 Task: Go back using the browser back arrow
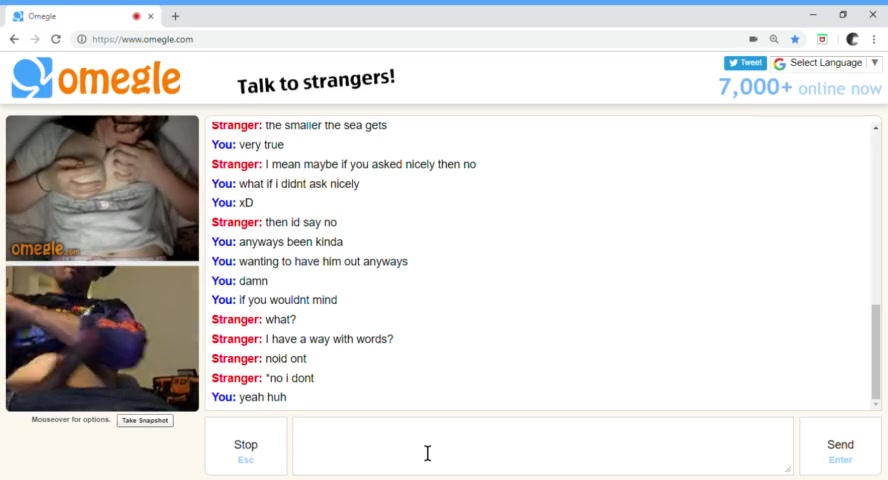pyautogui.click(x=14, y=39)
